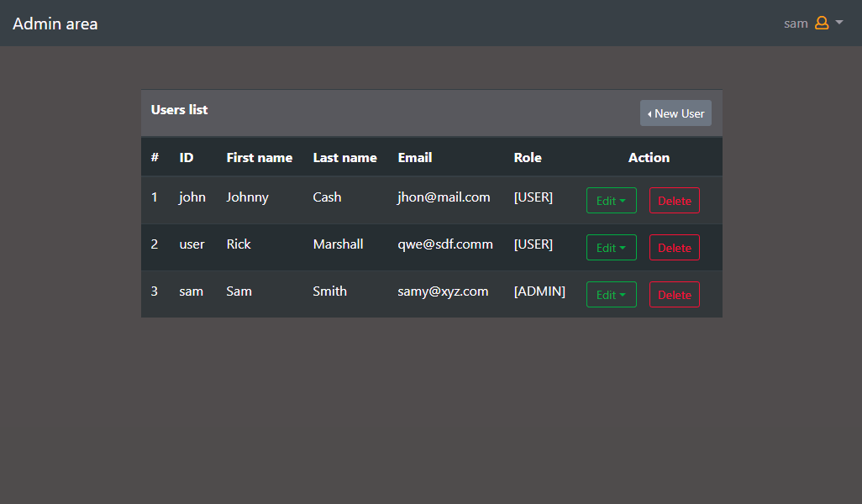Screen dimensions: 862x504
Task: Click the orange user profile icon
Action: pyautogui.click(x=822, y=24)
